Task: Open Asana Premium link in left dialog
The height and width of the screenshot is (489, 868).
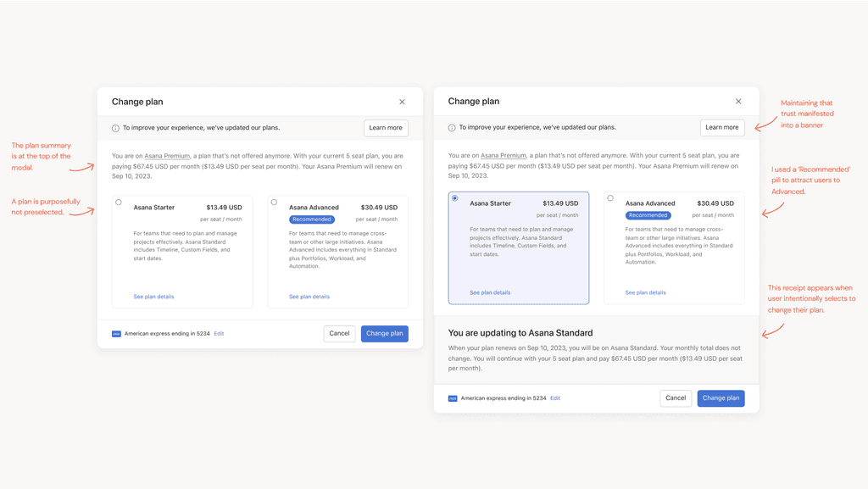Action: click(x=167, y=156)
